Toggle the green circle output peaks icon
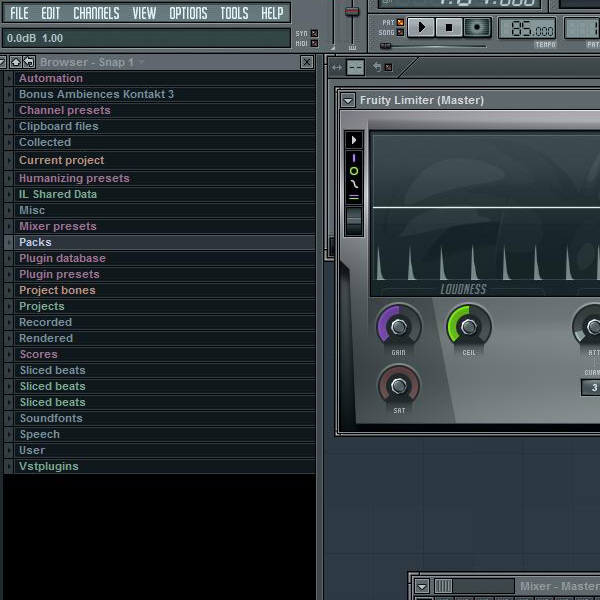The height and width of the screenshot is (600, 600). tap(354, 171)
